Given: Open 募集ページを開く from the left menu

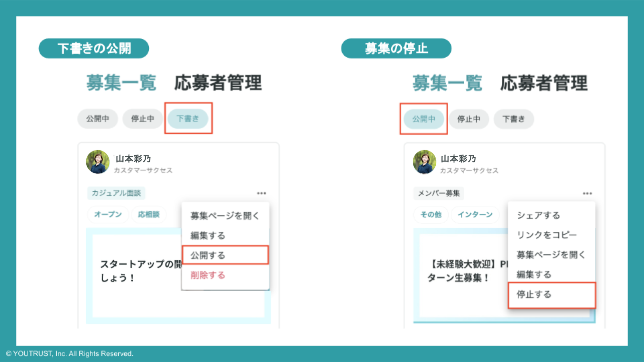Looking at the screenshot, I should pos(225,216).
